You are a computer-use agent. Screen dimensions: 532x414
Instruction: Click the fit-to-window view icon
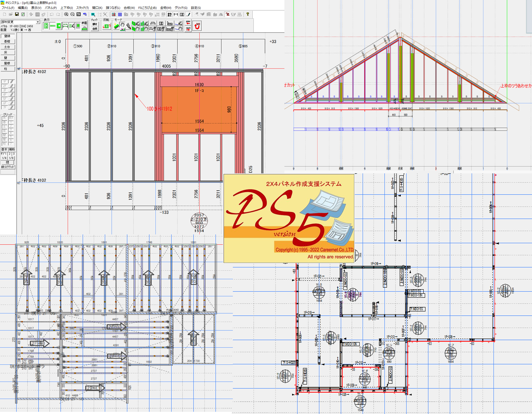click(x=78, y=14)
